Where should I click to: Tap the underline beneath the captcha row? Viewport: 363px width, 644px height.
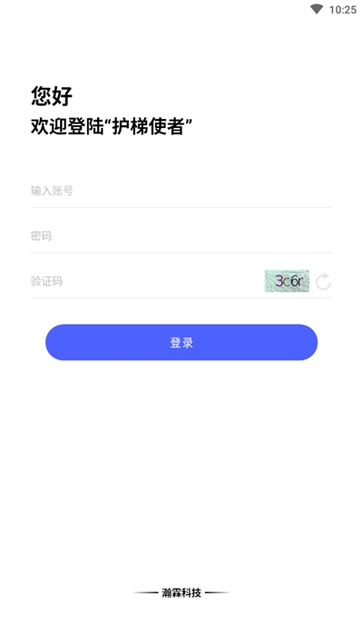pos(181,298)
